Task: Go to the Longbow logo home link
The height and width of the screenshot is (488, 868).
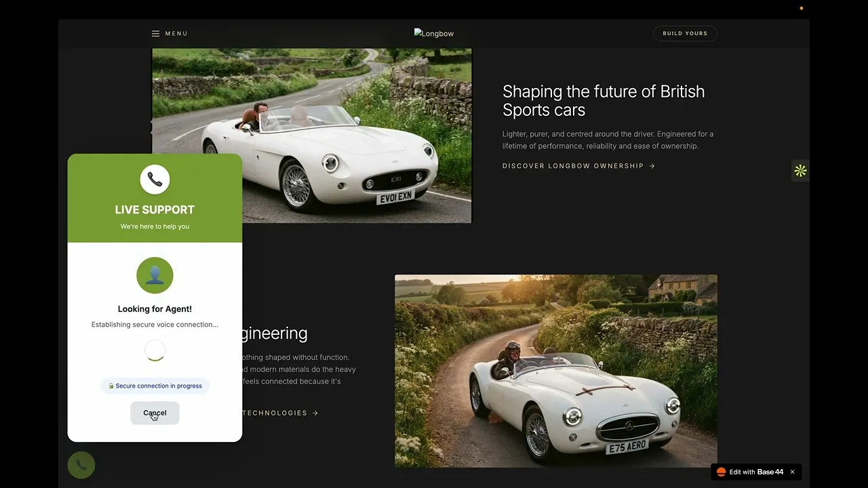Action: 434,33
